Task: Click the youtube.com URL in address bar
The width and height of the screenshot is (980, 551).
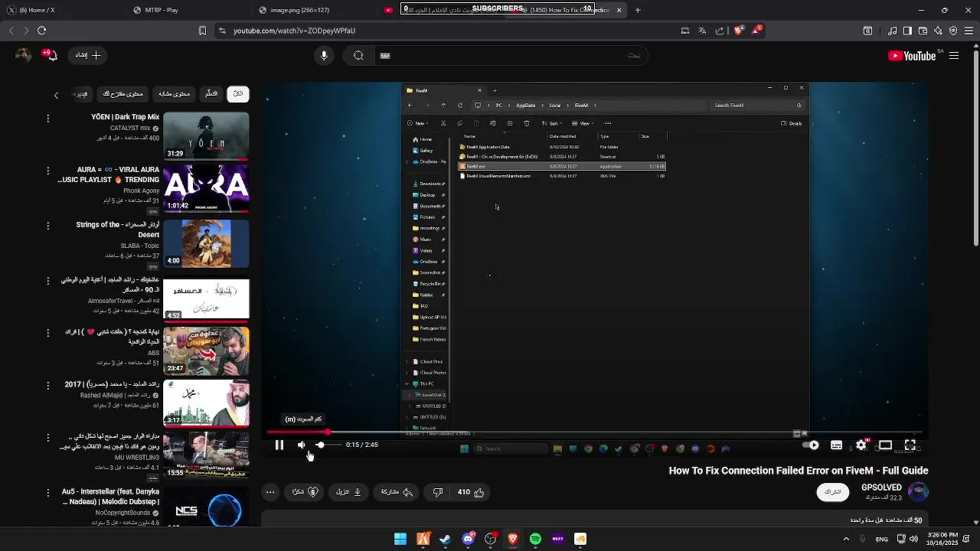Action: point(294,31)
